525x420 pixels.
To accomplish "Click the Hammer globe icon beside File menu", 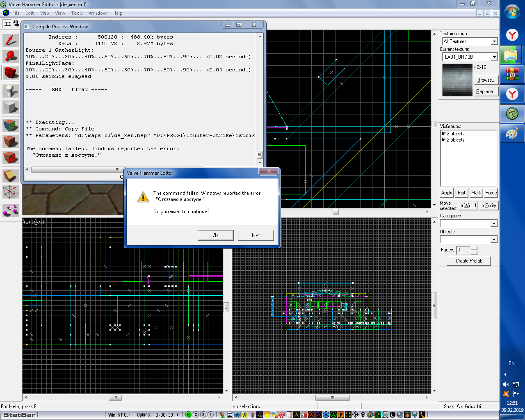I will coord(6,13).
